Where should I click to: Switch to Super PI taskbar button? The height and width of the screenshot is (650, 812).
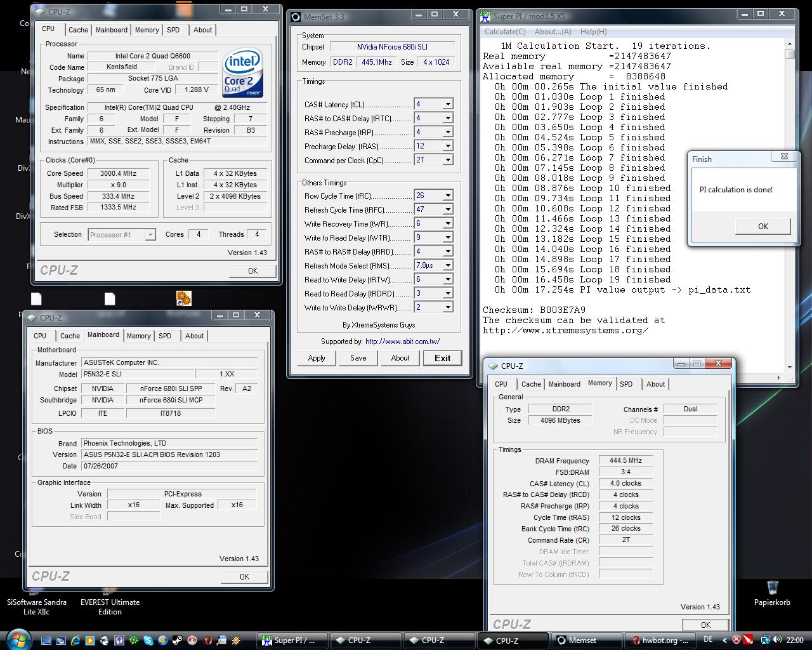tap(293, 640)
